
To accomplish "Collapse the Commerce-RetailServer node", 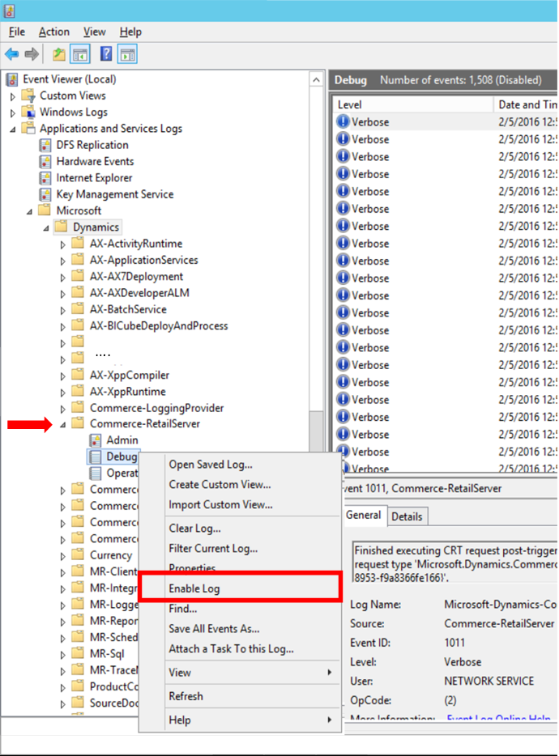I will point(62,425).
